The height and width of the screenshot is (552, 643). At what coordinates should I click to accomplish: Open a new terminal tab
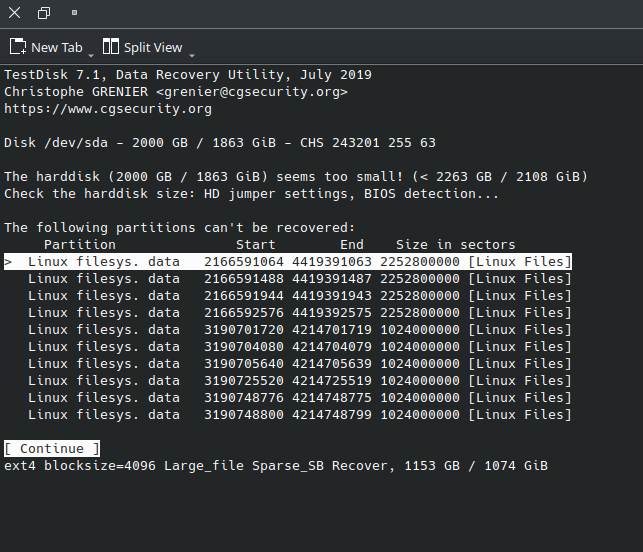click(x=46, y=47)
